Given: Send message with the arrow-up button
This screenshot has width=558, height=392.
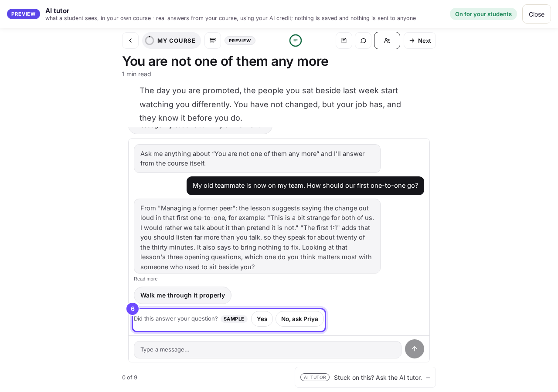Looking at the screenshot, I should (x=415, y=349).
